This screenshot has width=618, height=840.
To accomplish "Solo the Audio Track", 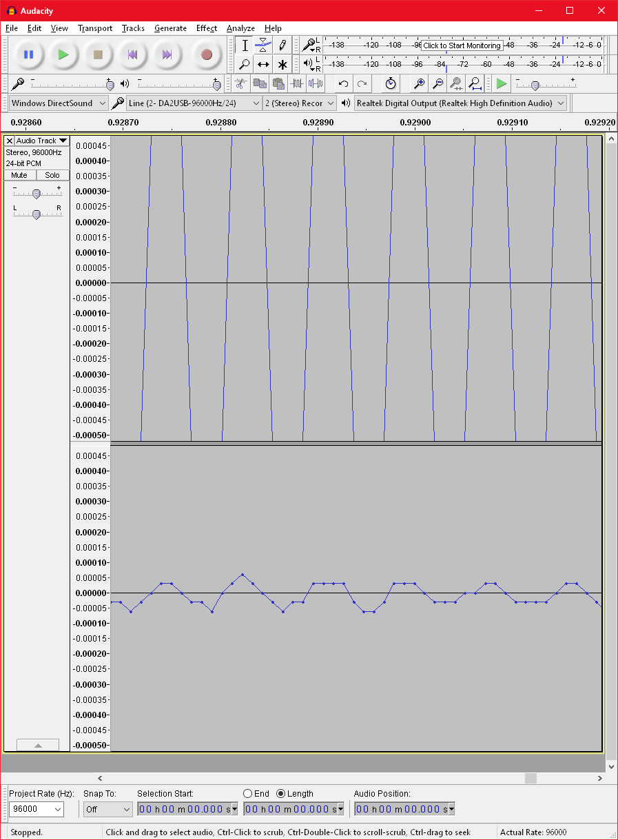I will pyautogui.click(x=53, y=175).
